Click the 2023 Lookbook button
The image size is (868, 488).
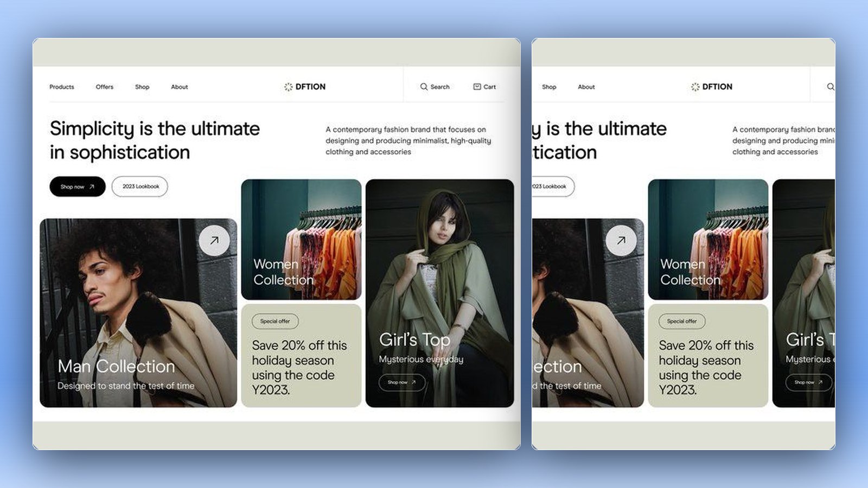(140, 187)
